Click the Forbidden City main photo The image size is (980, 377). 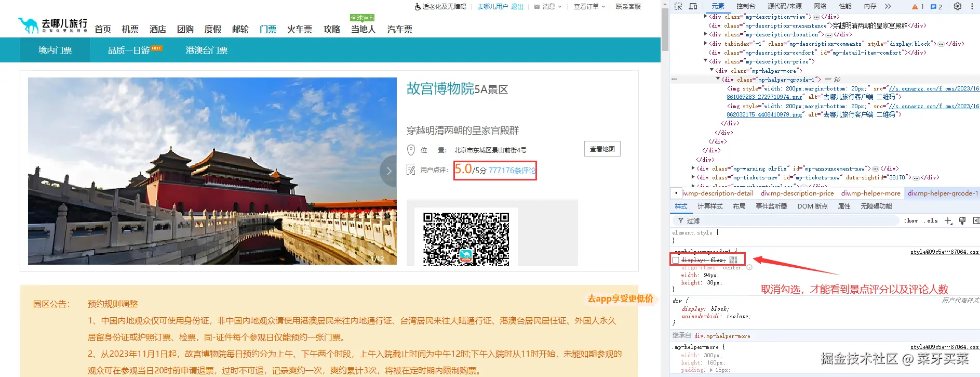point(212,171)
